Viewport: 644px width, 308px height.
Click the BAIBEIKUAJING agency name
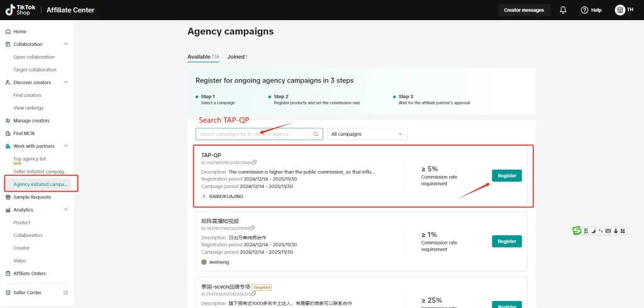(x=226, y=196)
